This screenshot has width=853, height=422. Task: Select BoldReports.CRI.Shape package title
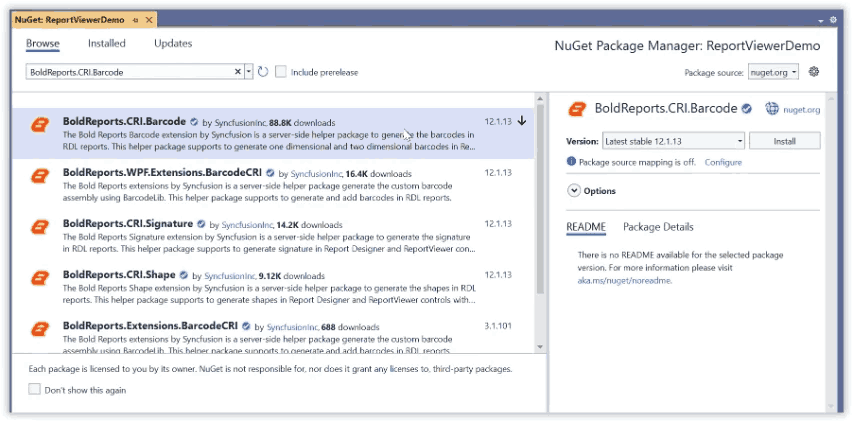click(119, 275)
